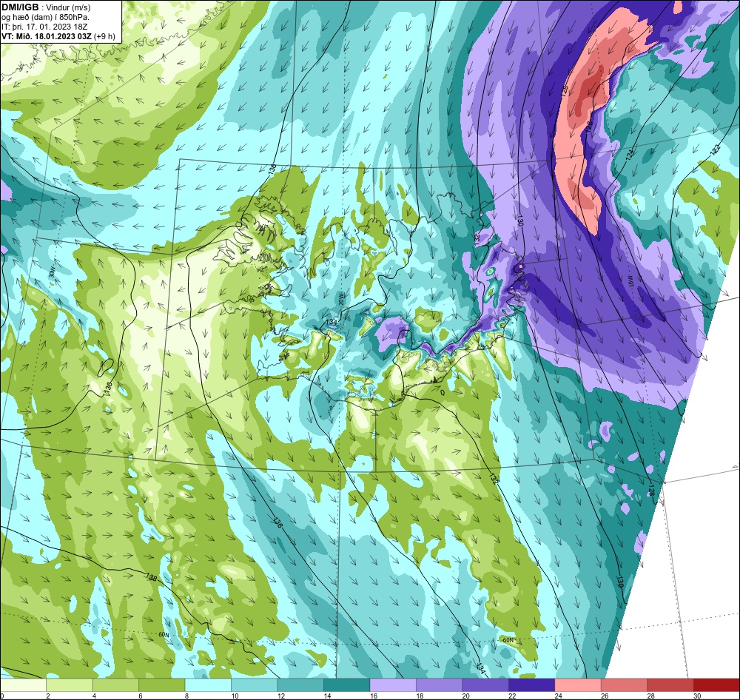This screenshot has width=740, height=700.
Task: Click the above 30 m/s dark red legend swatch
Action: coord(717,684)
